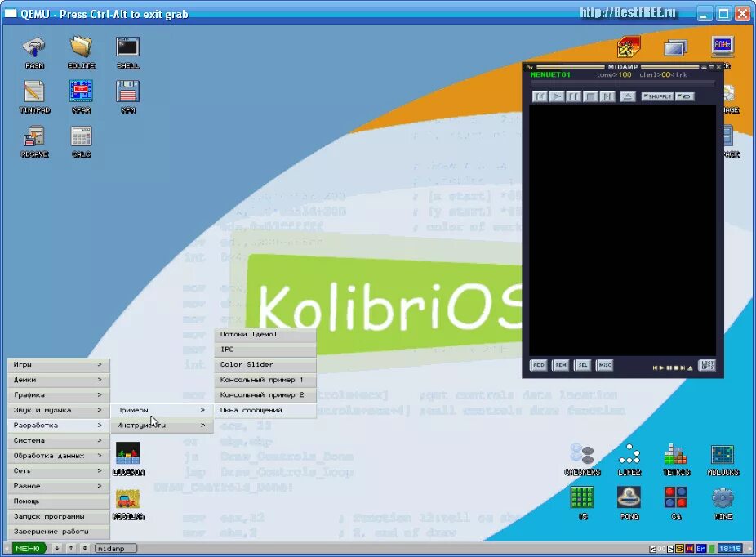Click the stop button in MIDAMP
The width and height of the screenshot is (756, 557).
click(590, 96)
